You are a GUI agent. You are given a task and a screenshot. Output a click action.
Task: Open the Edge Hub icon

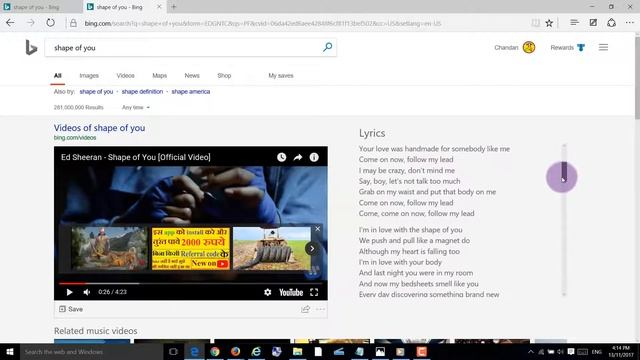pyautogui.click(x=574, y=23)
